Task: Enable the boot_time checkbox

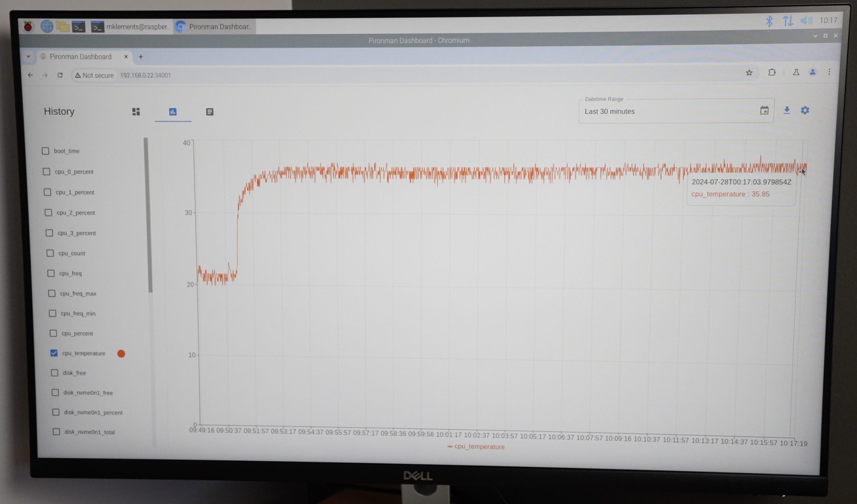Action: coord(46,151)
